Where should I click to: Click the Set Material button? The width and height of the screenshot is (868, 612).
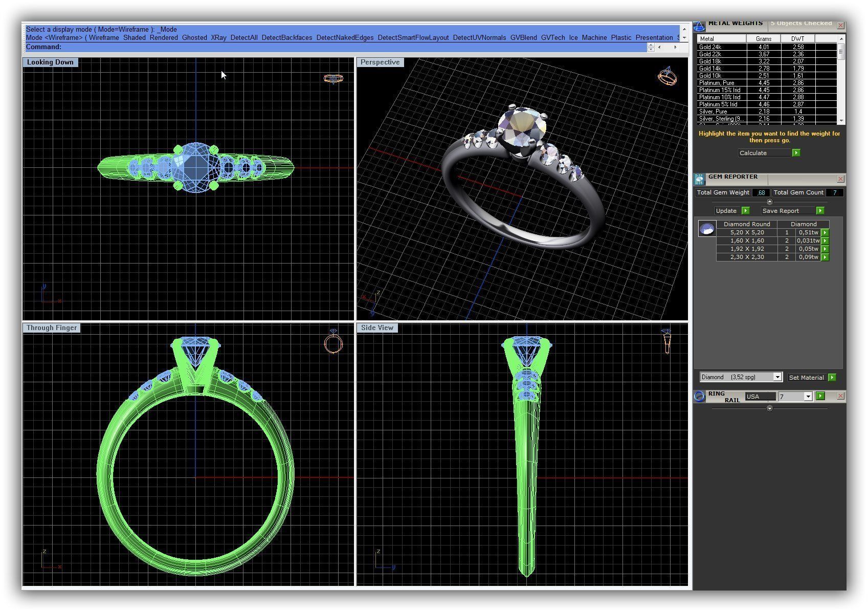coord(812,378)
